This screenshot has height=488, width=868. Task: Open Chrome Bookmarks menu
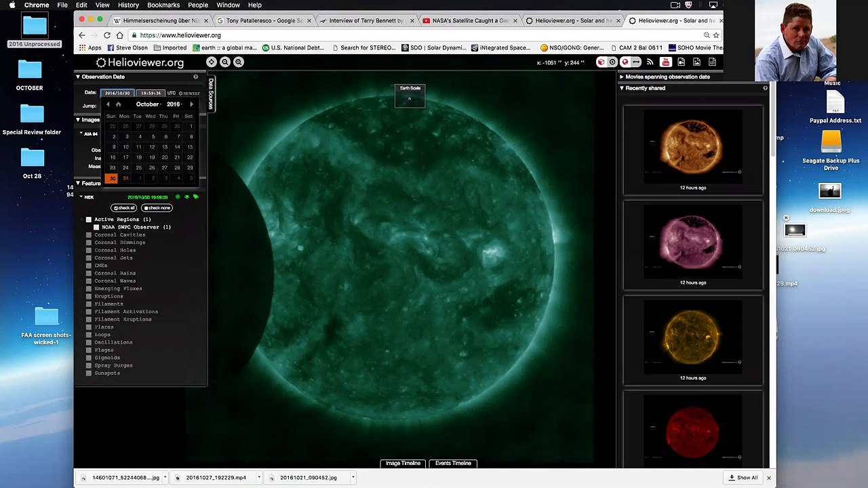pos(163,5)
